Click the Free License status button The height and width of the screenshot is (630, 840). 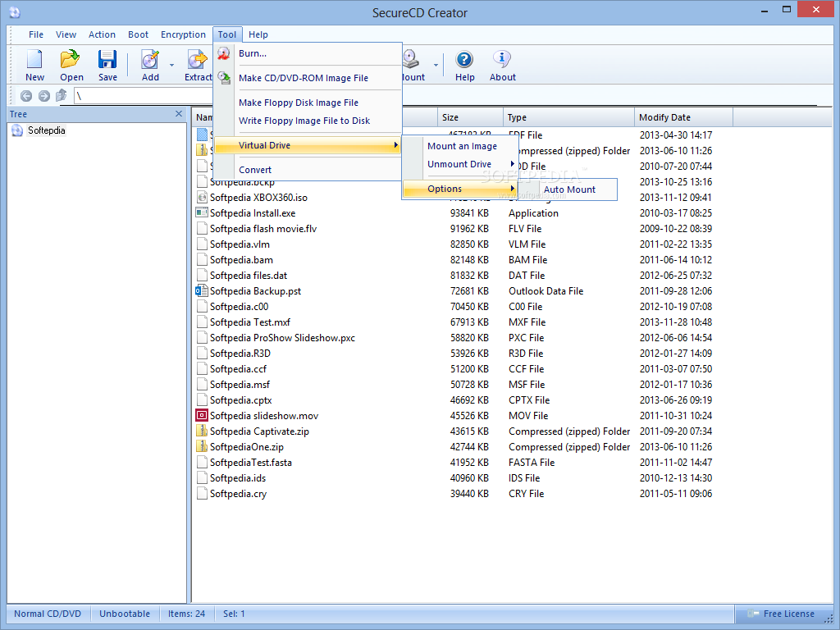click(782, 614)
